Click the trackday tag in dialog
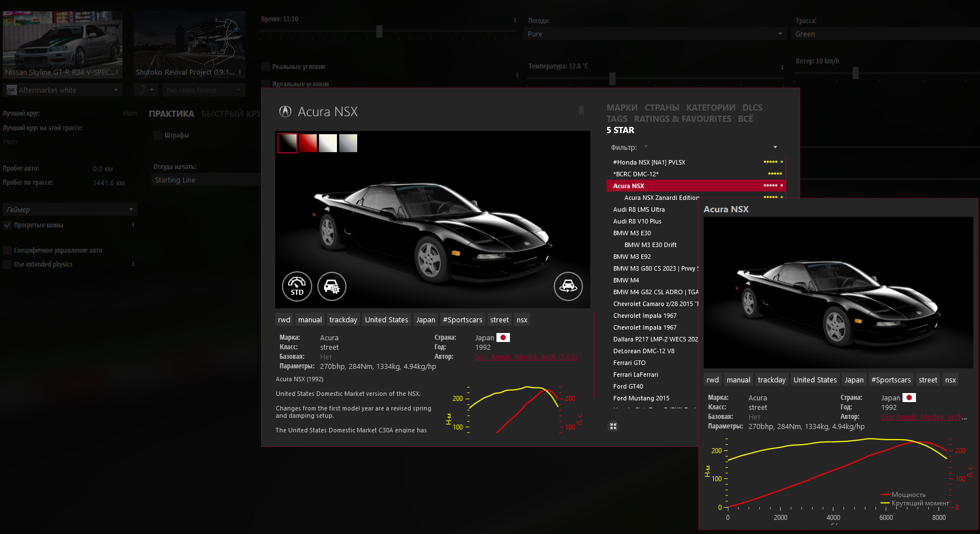980x534 pixels. point(343,320)
